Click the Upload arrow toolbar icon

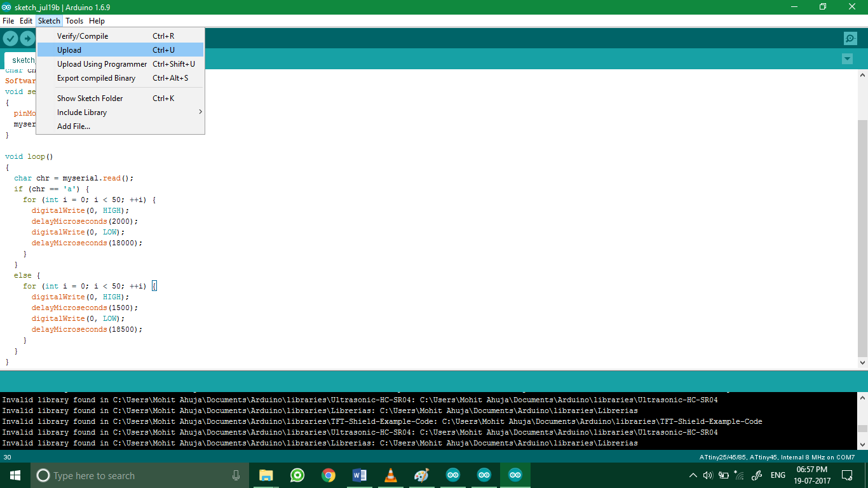tap(27, 38)
